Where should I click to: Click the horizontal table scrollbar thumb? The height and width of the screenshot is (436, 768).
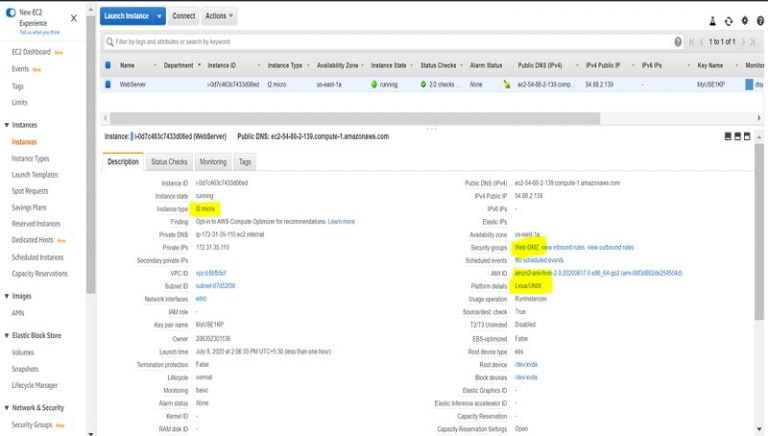[355, 118]
